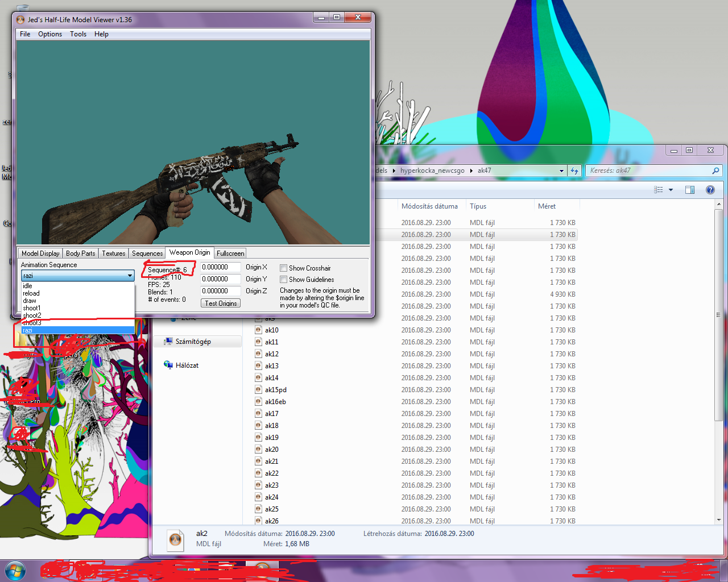Click the Model Viewer title bar icon
Viewport: 728px width, 582px height.
[20, 19]
